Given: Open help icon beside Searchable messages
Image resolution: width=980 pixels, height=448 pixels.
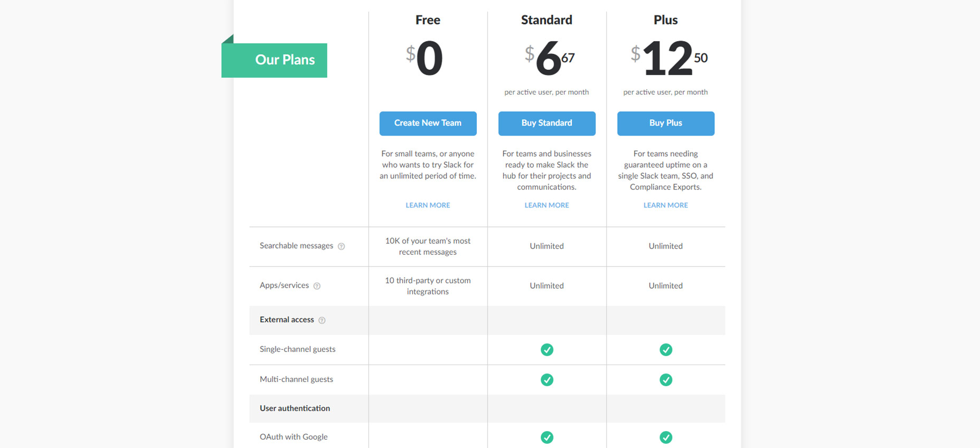Looking at the screenshot, I should 341,246.
